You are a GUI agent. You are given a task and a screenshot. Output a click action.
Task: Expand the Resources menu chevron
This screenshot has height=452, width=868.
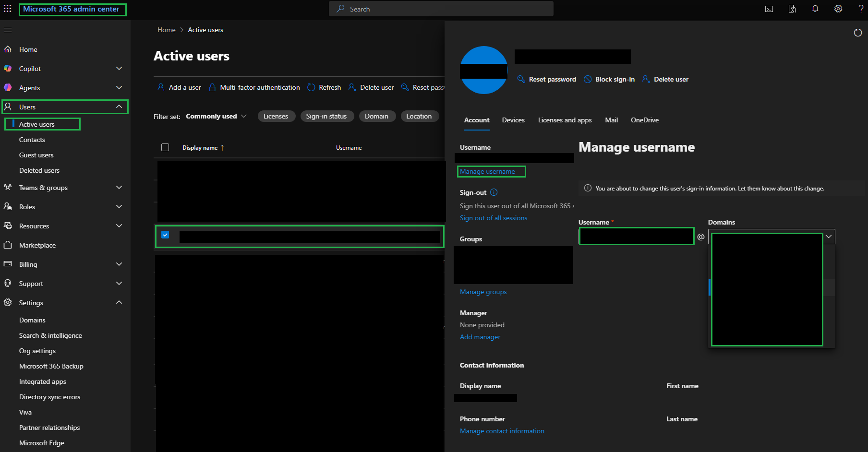point(119,226)
